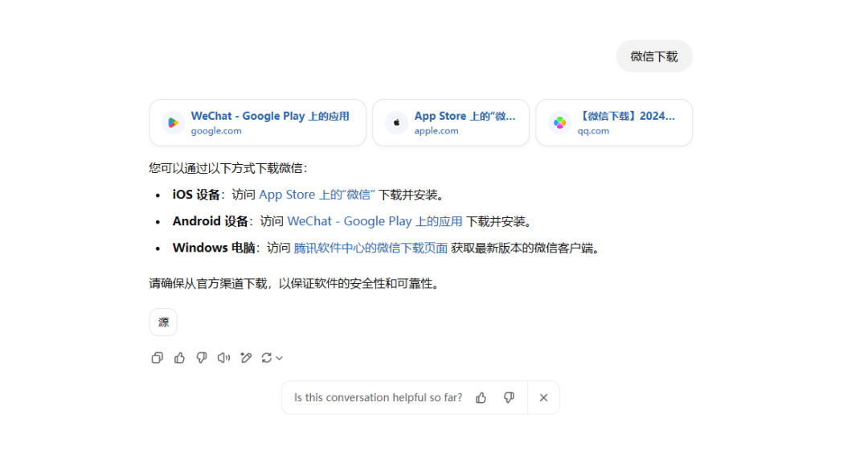868x456 pixels.
Task: Play the response aloud with speaker icon
Action: tap(224, 358)
